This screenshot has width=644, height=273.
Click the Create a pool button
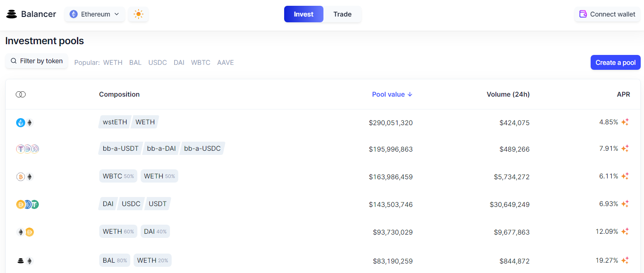pos(615,62)
